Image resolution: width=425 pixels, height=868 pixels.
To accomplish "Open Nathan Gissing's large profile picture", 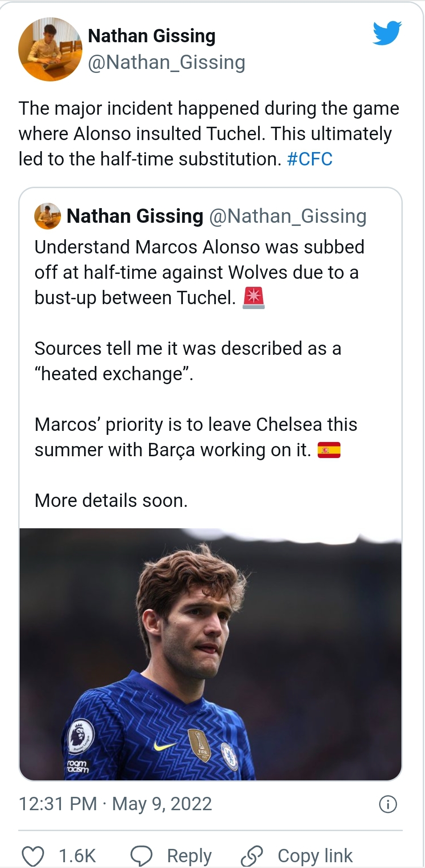I will [50, 49].
